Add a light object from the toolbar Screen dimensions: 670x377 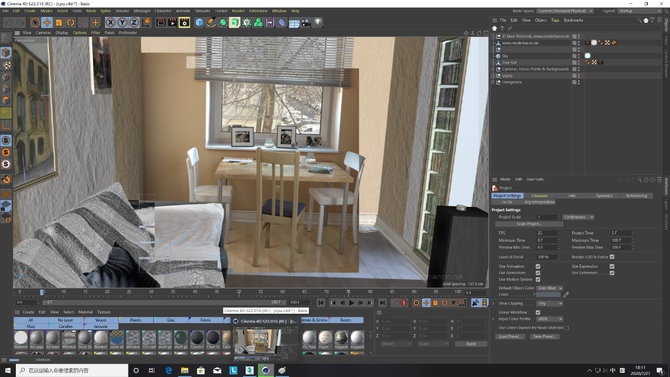(318, 22)
